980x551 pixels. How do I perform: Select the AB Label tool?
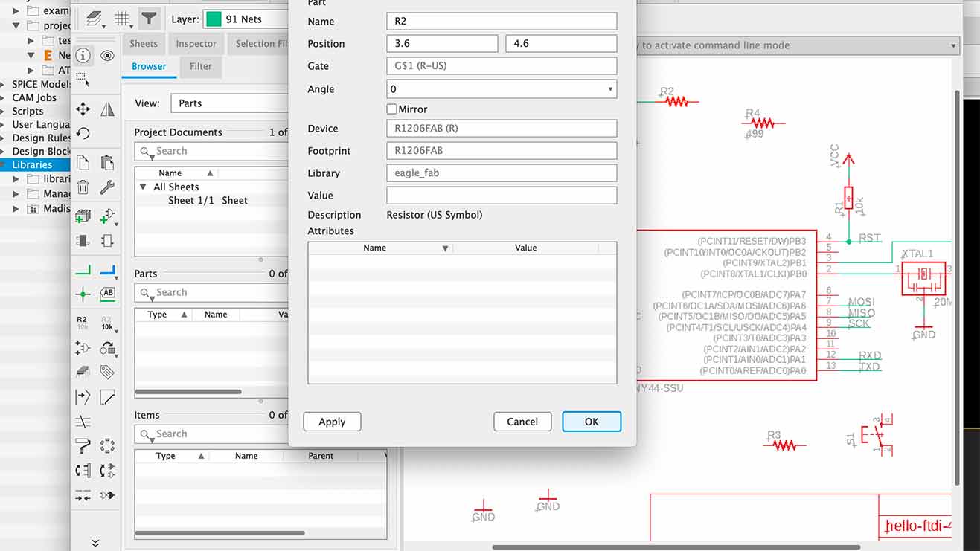click(108, 293)
